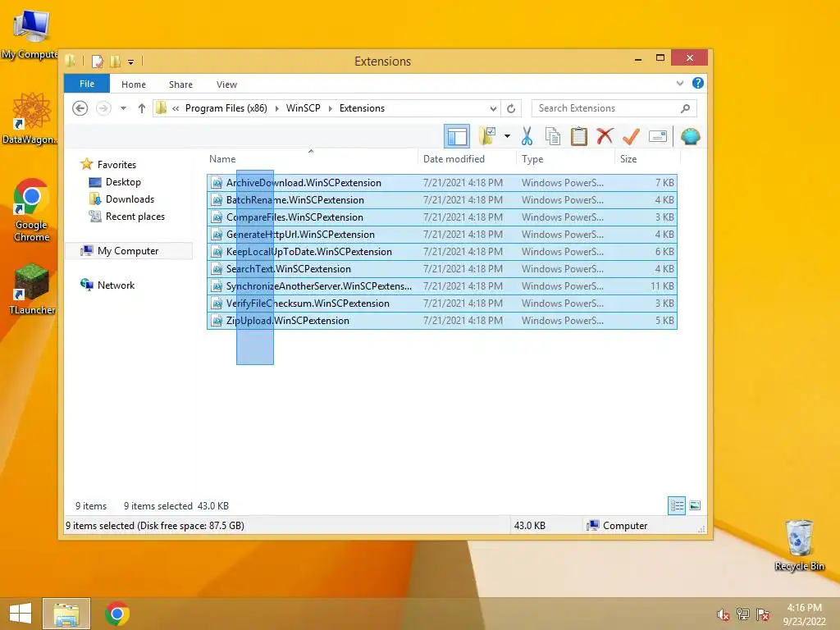Click the muted volume tray icon

click(x=724, y=614)
